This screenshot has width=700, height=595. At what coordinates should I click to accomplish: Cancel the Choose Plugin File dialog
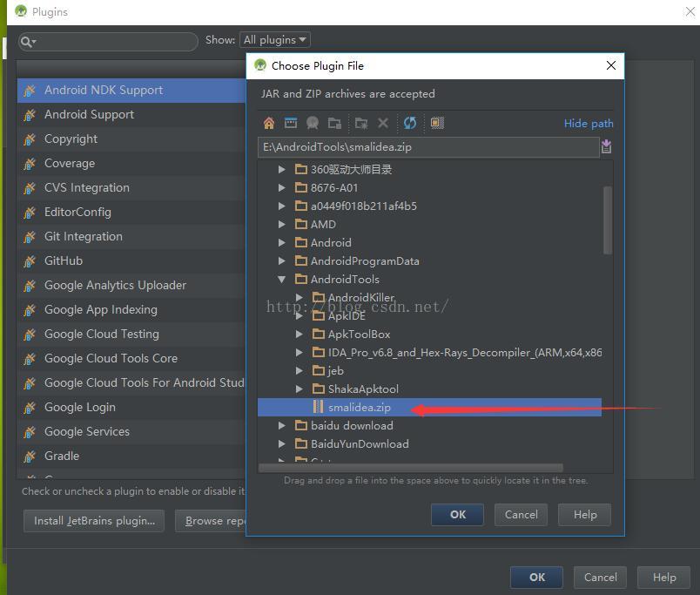[x=521, y=515]
